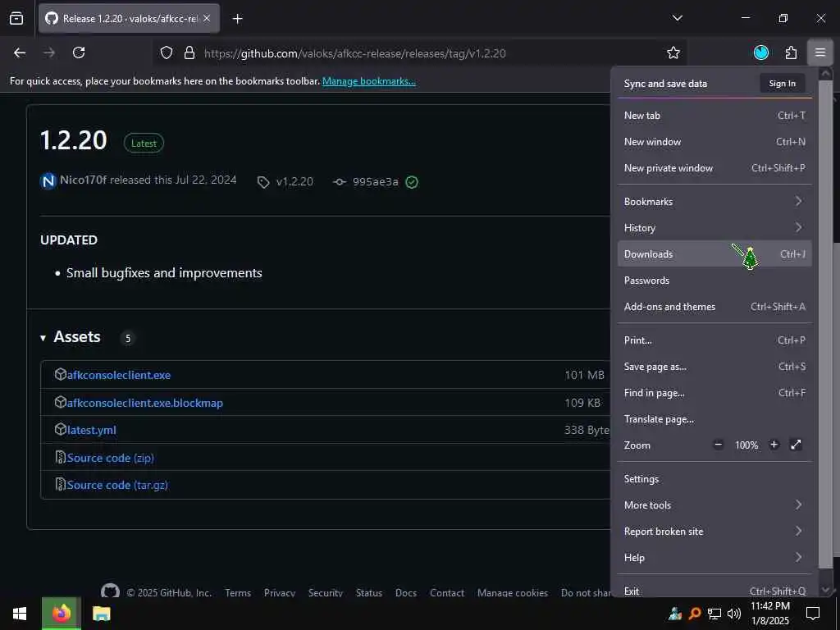Viewport: 840px width, 630px height.
Task: Open Manage bookmarks link
Action: click(x=368, y=81)
